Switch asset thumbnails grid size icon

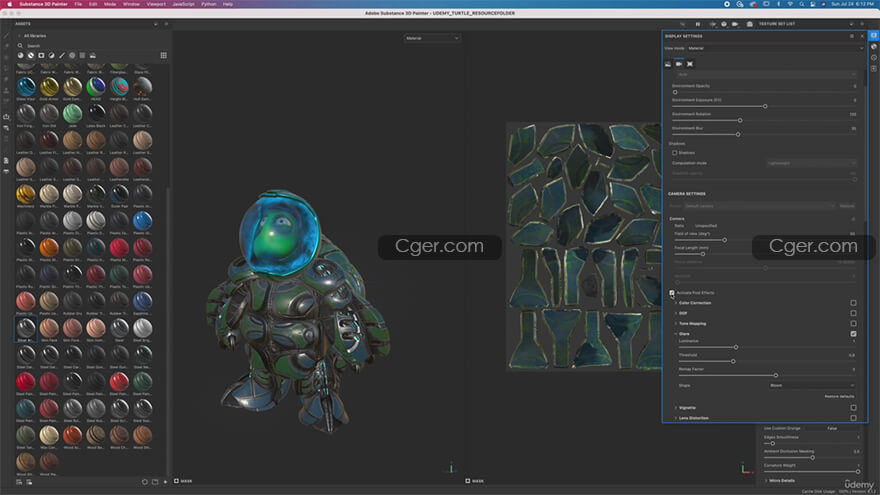tap(163, 56)
